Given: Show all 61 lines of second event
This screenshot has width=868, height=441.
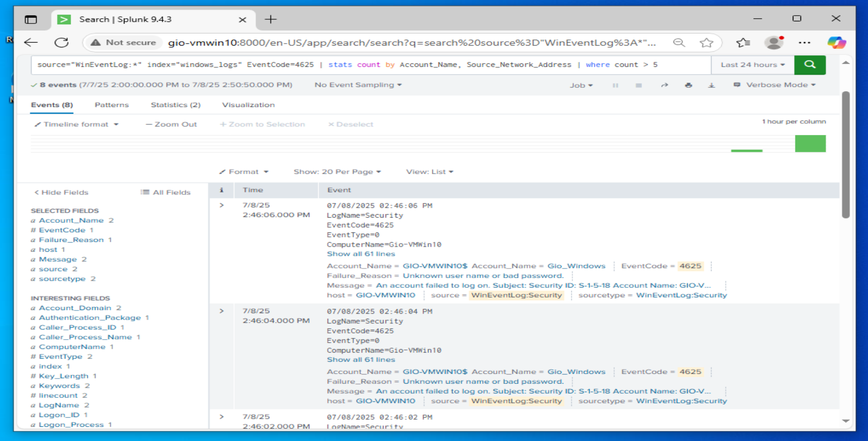Looking at the screenshot, I should pos(361,360).
